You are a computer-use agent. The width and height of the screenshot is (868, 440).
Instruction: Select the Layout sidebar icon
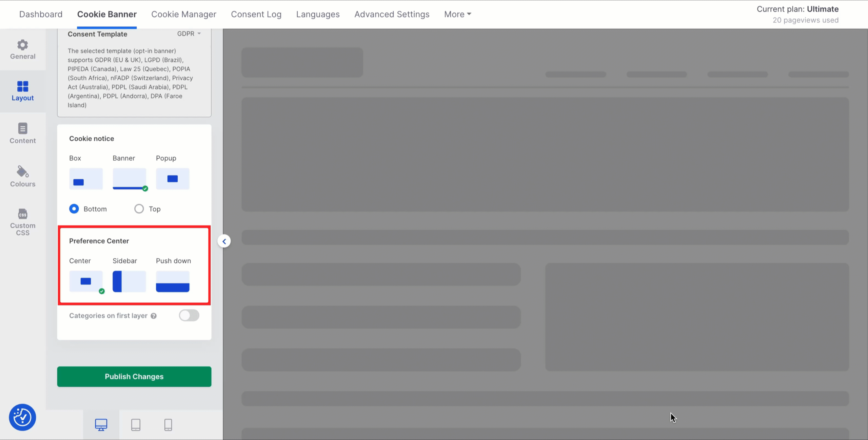pyautogui.click(x=23, y=91)
